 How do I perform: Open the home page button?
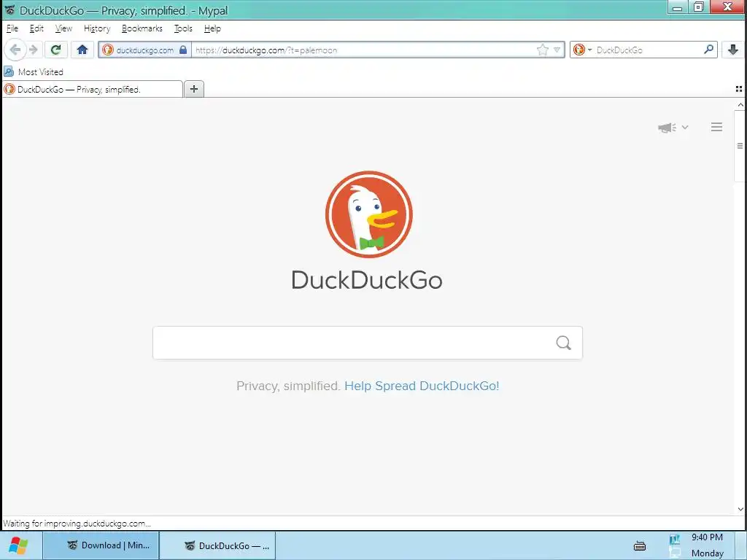coord(82,50)
